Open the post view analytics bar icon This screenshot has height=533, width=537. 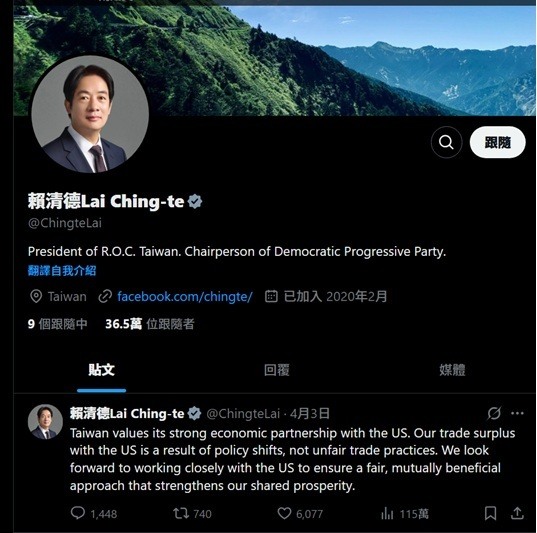click(387, 513)
